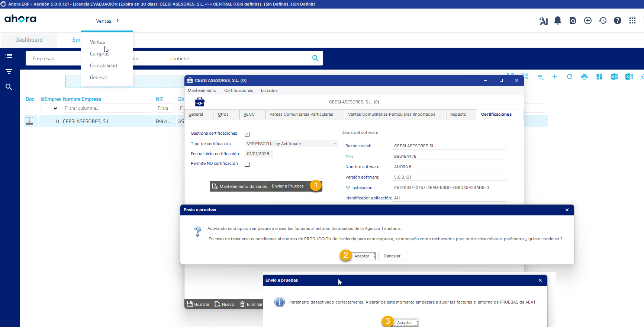Click the Guardar button
Screen dimensions: 644x327
click(x=198, y=304)
